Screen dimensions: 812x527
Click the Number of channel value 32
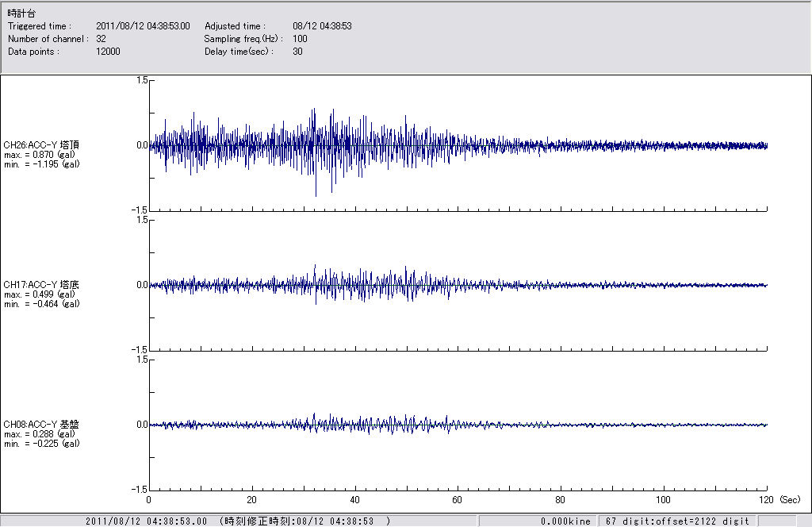tap(101, 39)
